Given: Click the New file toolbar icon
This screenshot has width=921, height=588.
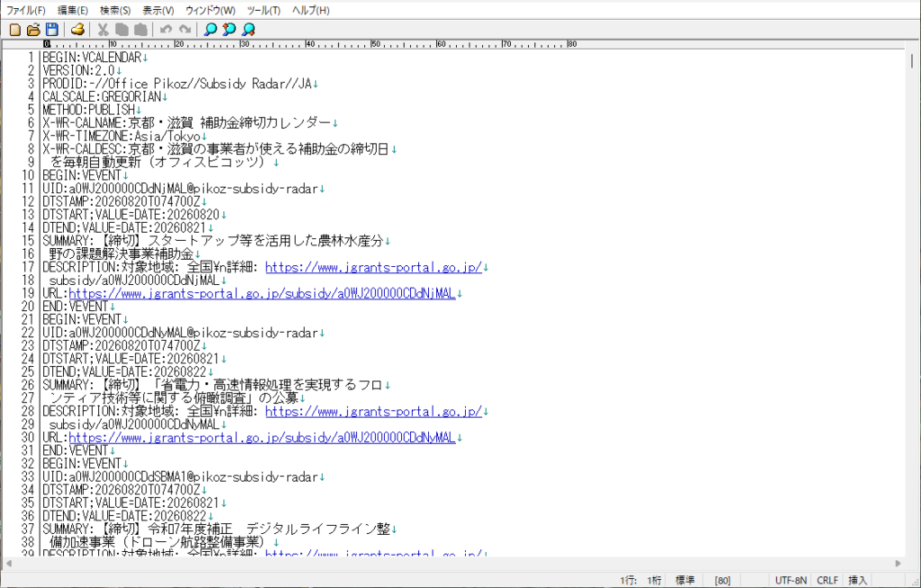Looking at the screenshot, I should tap(15, 30).
